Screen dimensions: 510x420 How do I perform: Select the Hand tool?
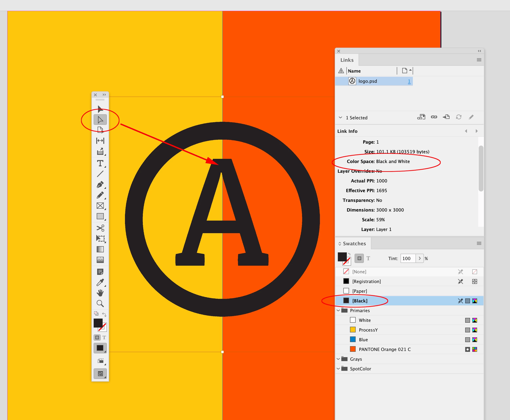(100, 293)
